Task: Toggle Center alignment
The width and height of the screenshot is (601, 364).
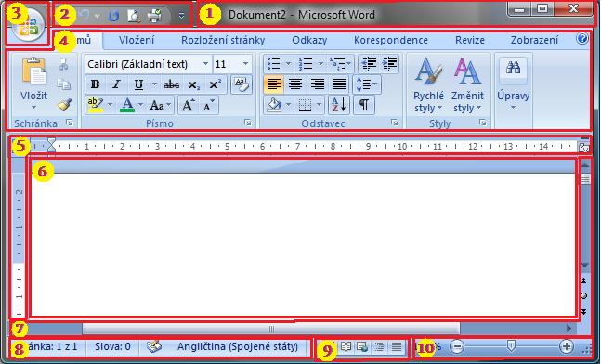Action: (295, 84)
